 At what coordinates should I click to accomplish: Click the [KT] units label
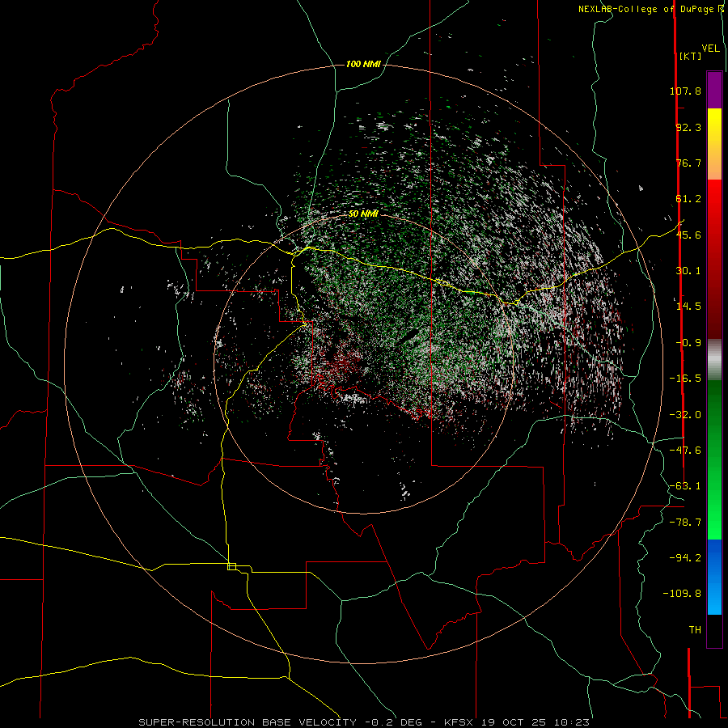tap(691, 56)
